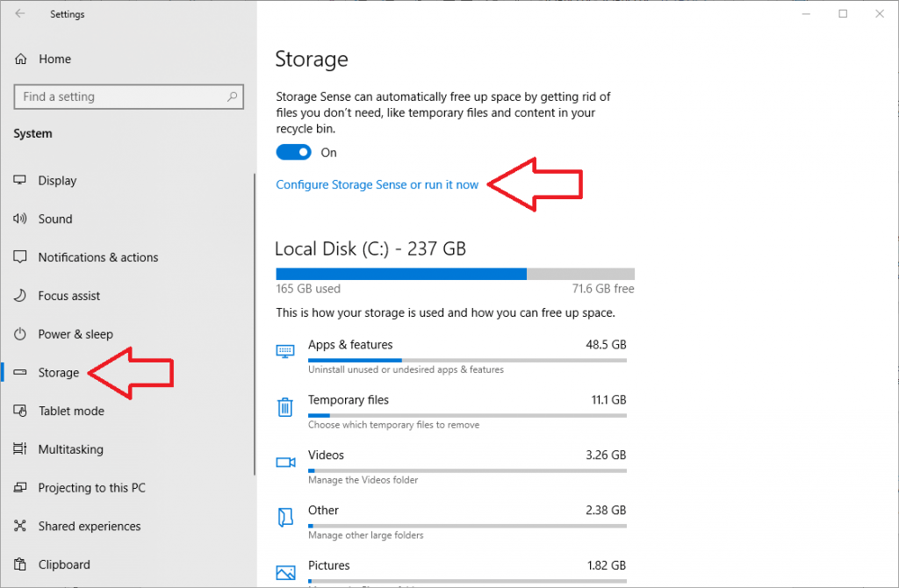Click the Sound speaker icon
The height and width of the screenshot is (588, 899).
click(x=20, y=219)
